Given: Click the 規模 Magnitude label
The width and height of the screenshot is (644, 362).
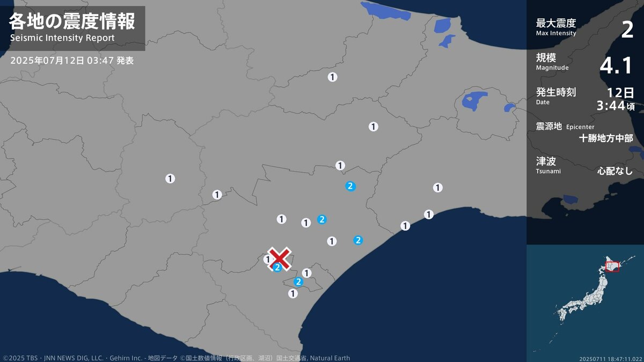Looking at the screenshot, I should (552, 62).
